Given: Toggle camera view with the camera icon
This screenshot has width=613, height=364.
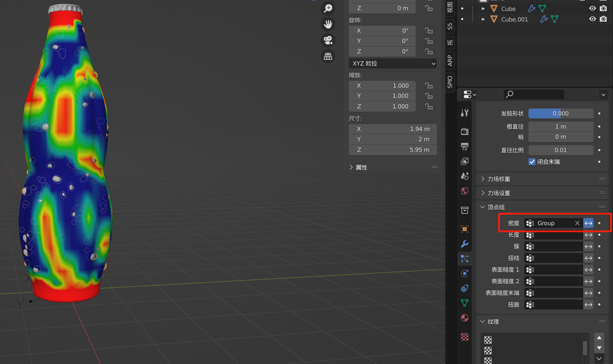Looking at the screenshot, I should coord(328,40).
